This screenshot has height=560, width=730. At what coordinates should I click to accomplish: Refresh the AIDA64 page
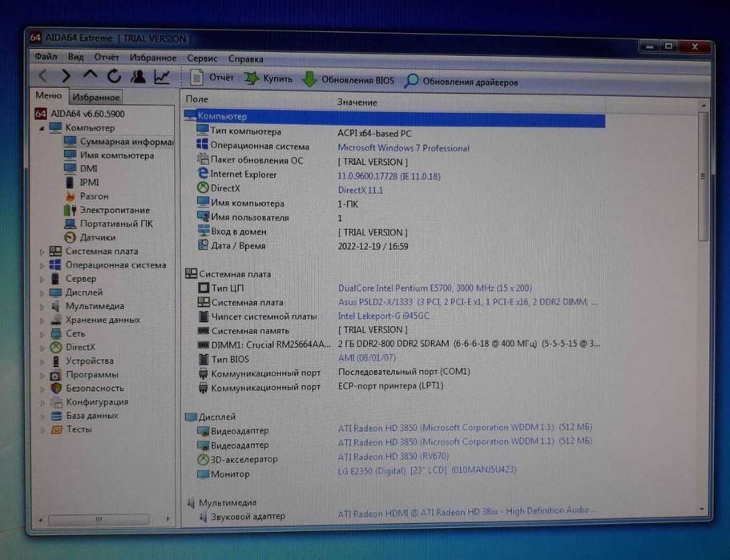click(114, 76)
